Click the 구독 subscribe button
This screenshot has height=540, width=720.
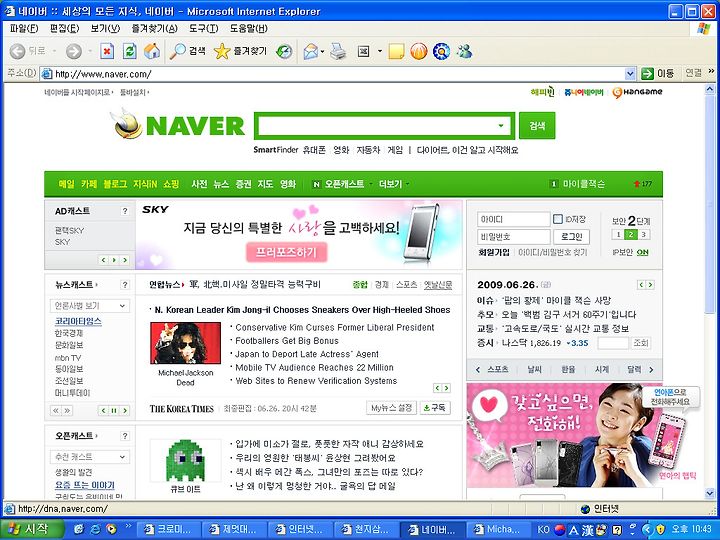(435, 408)
